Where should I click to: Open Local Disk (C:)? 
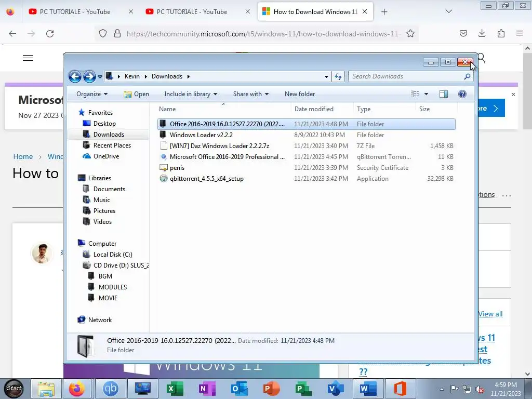coord(113,255)
